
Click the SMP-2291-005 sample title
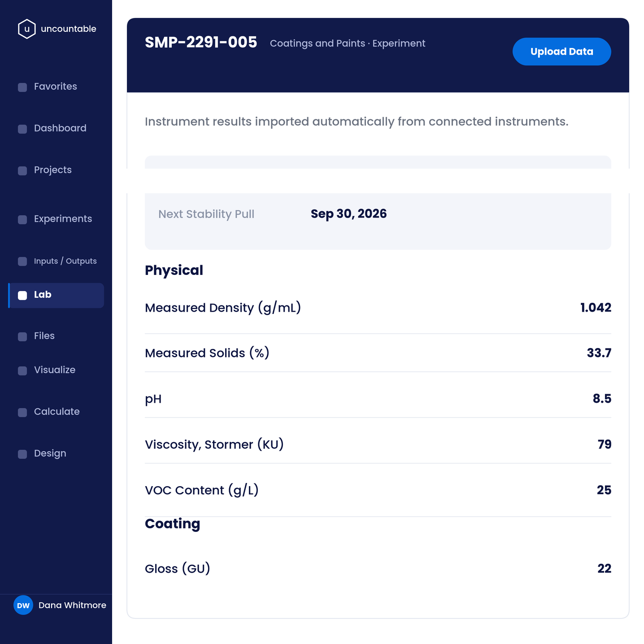click(x=201, y=43)
